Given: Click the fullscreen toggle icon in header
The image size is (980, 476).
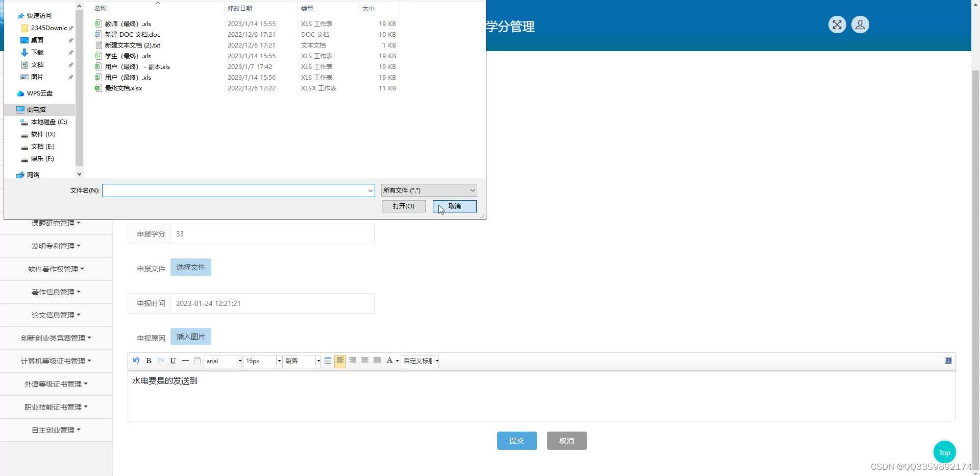Looking at the screenshot, I should 837,25.
